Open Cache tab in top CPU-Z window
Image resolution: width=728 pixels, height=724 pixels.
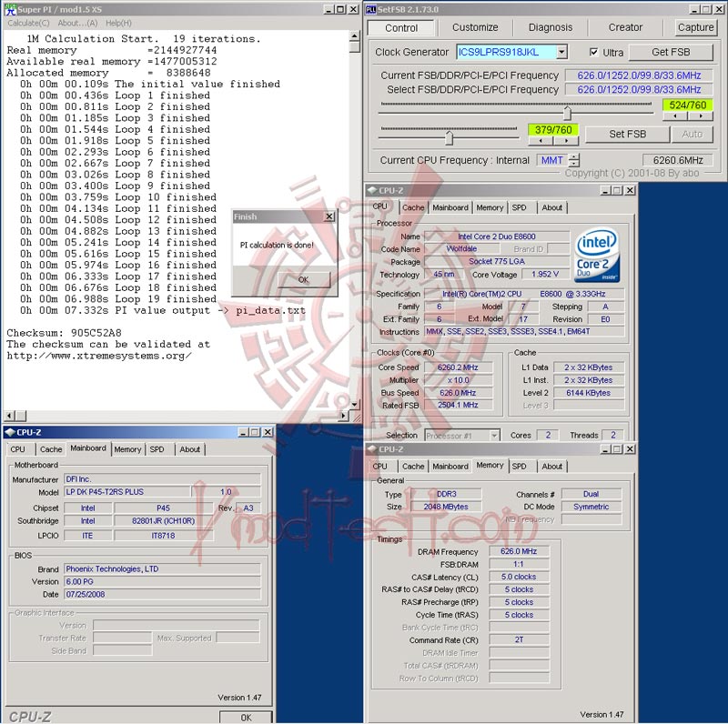click(x=413, y=207)
